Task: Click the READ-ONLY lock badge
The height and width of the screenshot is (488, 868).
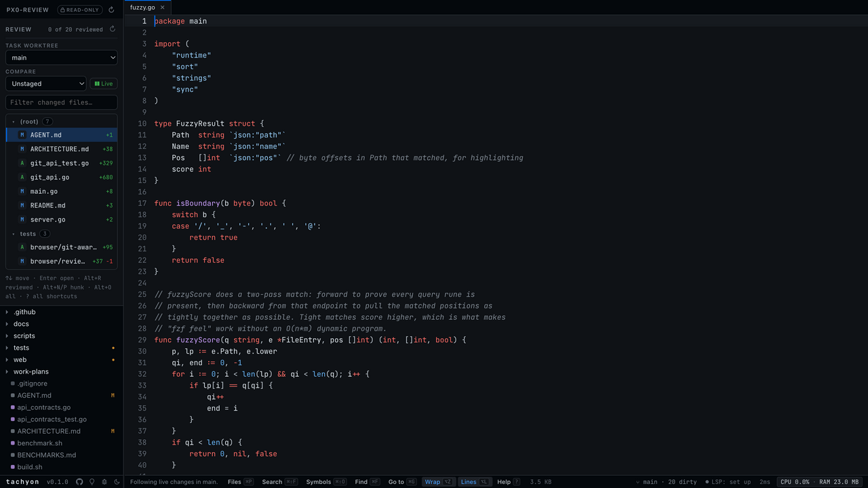Action: pos(80,10)
